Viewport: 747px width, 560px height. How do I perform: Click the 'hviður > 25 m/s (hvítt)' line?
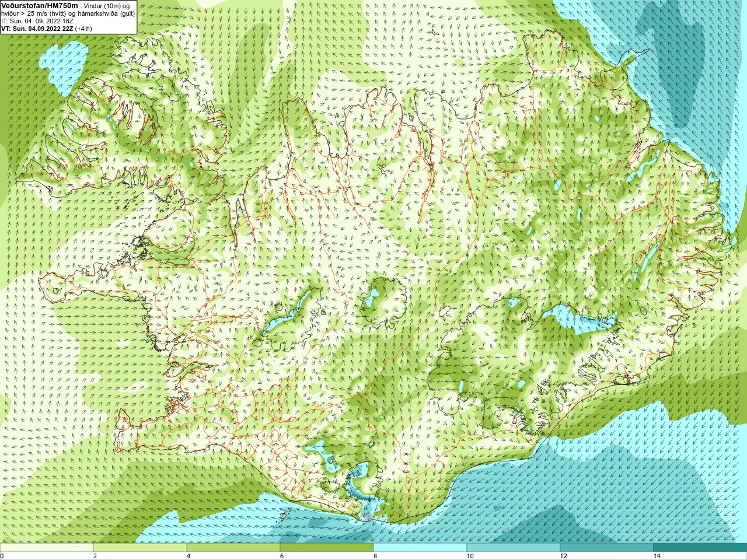tap(68, 13)
